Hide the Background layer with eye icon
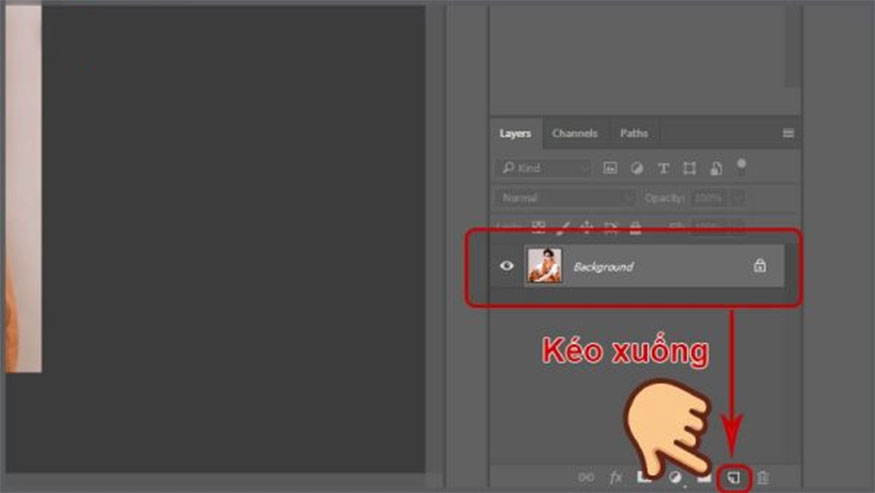 (507, 266)
